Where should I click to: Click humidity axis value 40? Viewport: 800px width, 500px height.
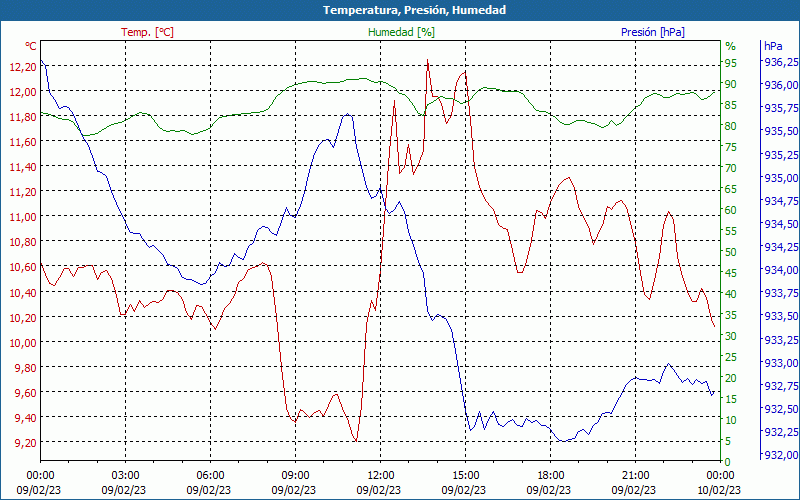731,294
